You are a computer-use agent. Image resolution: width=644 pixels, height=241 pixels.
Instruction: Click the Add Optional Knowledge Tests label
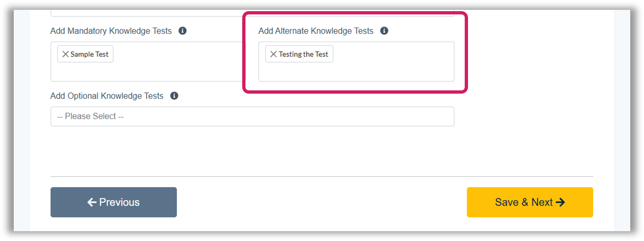[x=107, y=96]
